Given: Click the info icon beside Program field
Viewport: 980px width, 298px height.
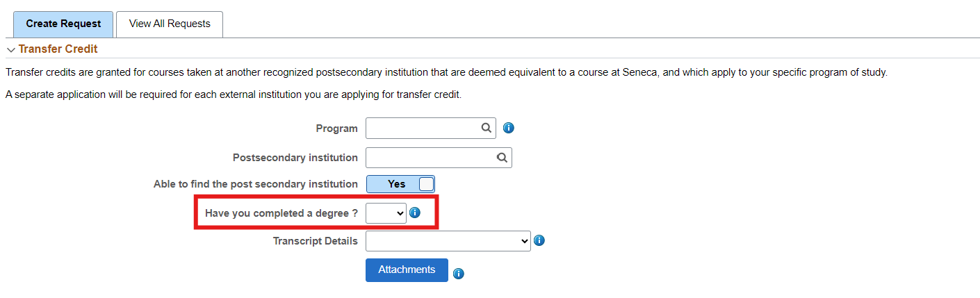Looking at the screenshot, I should pyautogui.click(x=508, y=129).
